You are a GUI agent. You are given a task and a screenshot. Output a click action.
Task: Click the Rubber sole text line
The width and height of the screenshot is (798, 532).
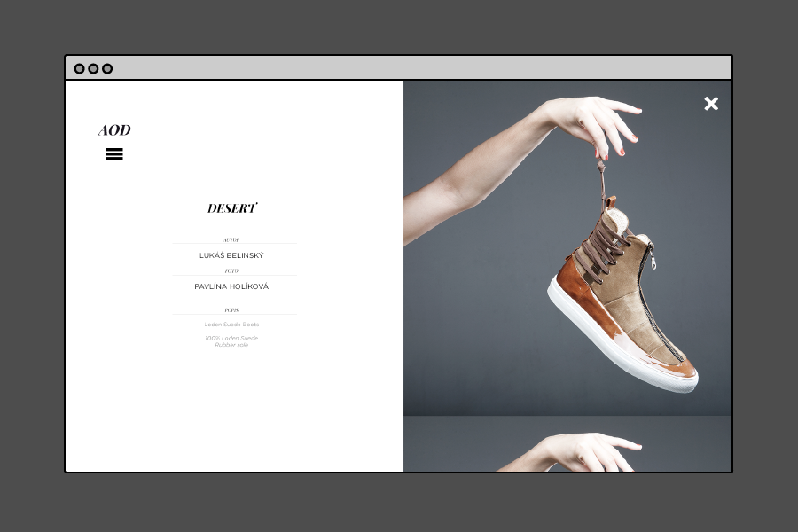click(231, 344)
